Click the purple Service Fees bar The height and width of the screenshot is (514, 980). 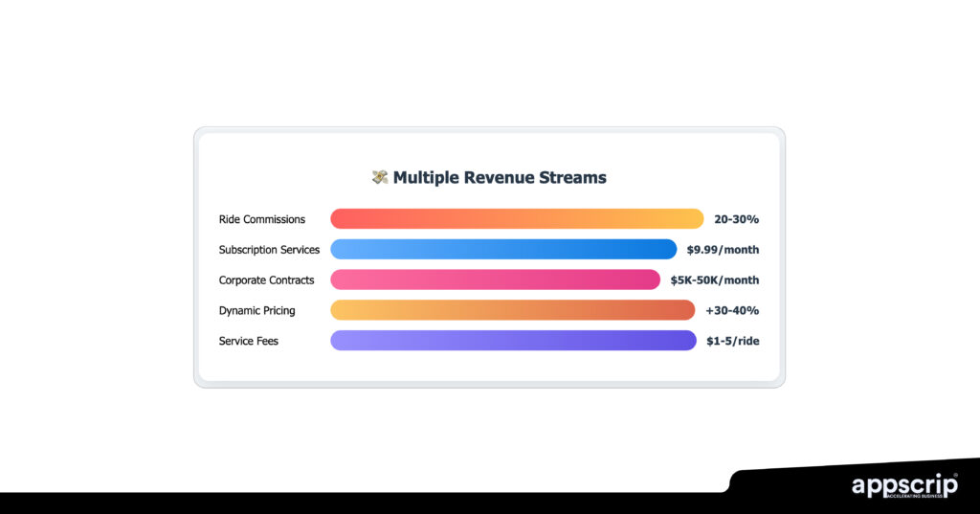pos(513,341)
